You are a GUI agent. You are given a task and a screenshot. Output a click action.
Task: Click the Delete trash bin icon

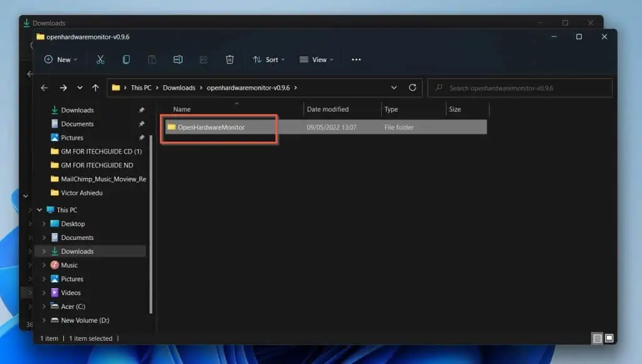point(229,60)
